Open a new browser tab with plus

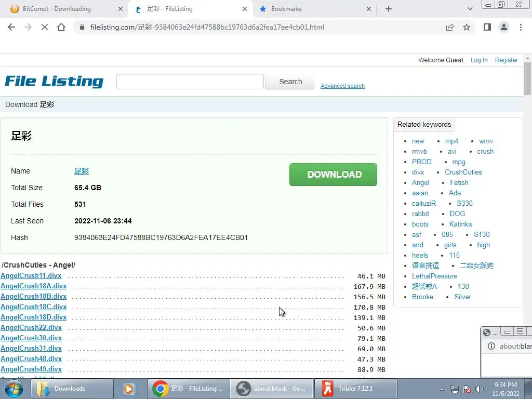pos(389,9)
